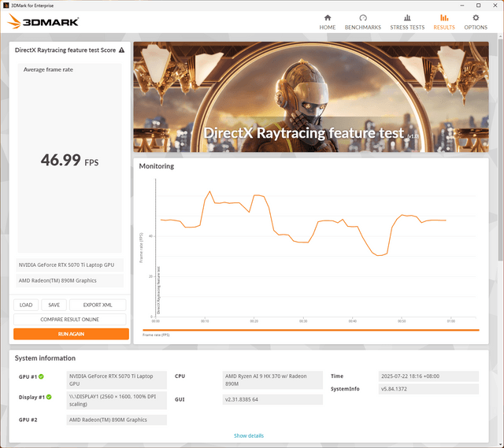Viewport: 504px width, 448px height.
Task: Open the Results bar chart icon
Action: pos(444,17)
